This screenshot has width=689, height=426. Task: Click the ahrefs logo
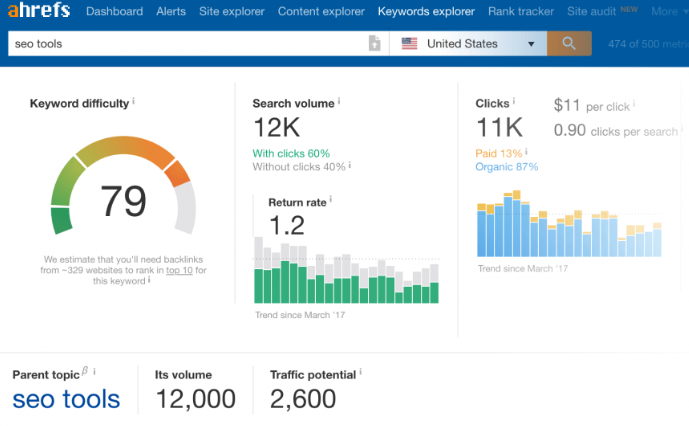tap(39, 10)
